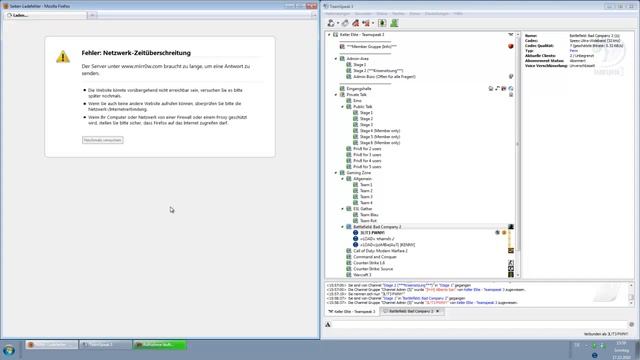Select user 3L!T3 PWNY! in channel tree
This screenshot has width=640, height=360.
(372, 233)
